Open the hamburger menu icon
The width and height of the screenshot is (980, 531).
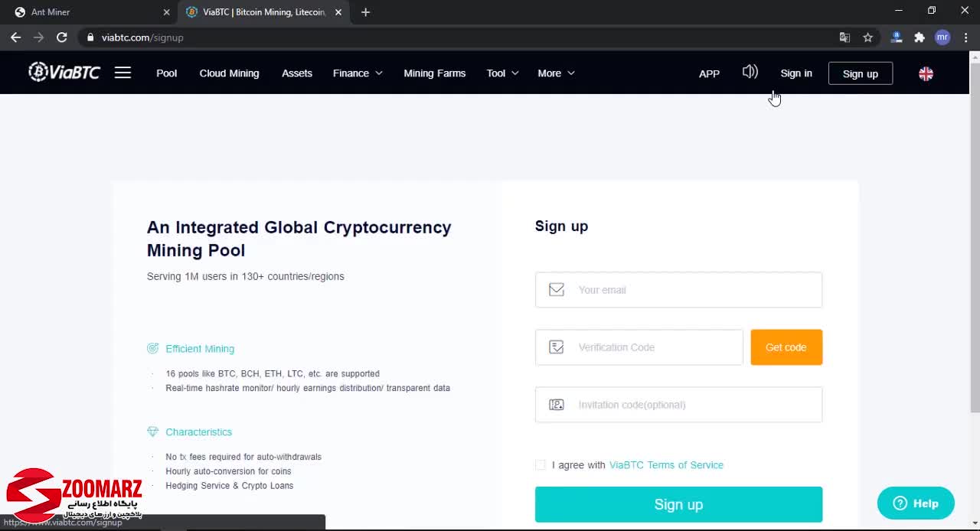click(122, 73)
